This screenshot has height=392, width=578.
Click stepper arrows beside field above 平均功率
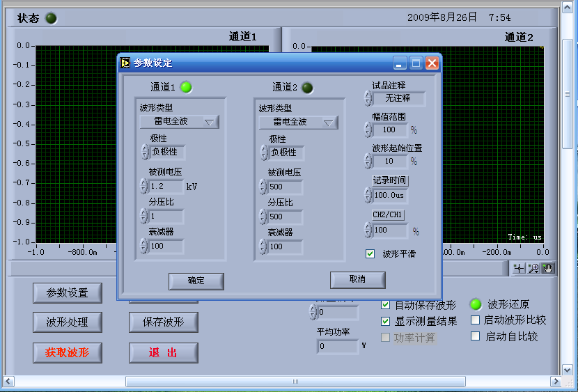tap(313, 312)
